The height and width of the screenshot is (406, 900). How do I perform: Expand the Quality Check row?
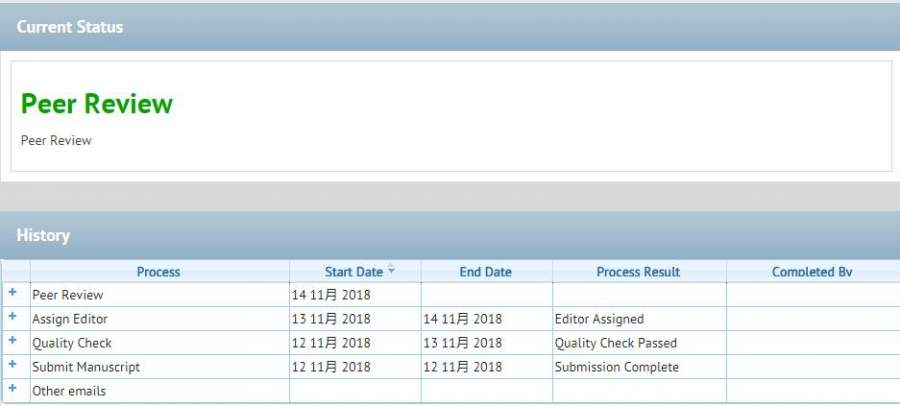click(x=13, y=341)
